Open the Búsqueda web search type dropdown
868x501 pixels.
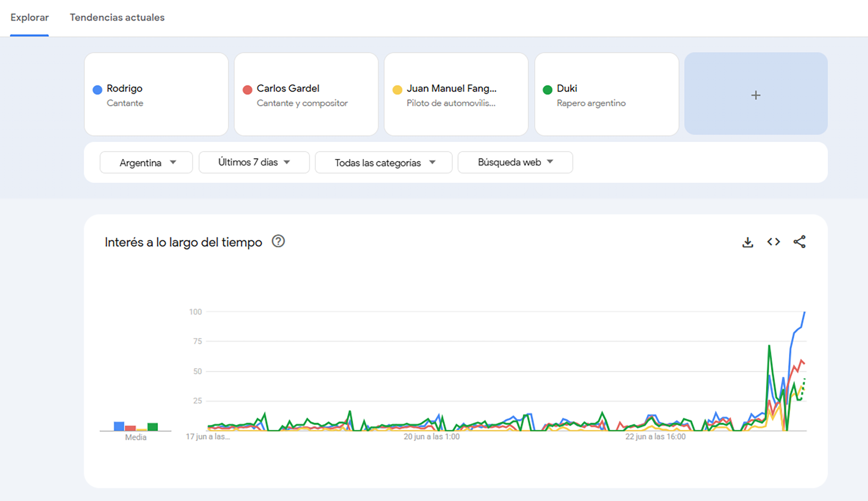coord(515,162)
